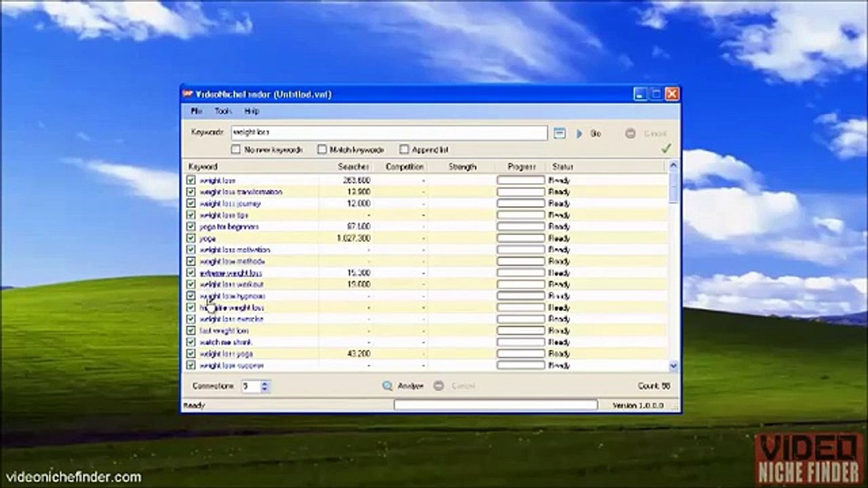The height and width of the screenshot is (488, 868).
Task: Select the "weight loss tips" keyword
Action: 224,215
